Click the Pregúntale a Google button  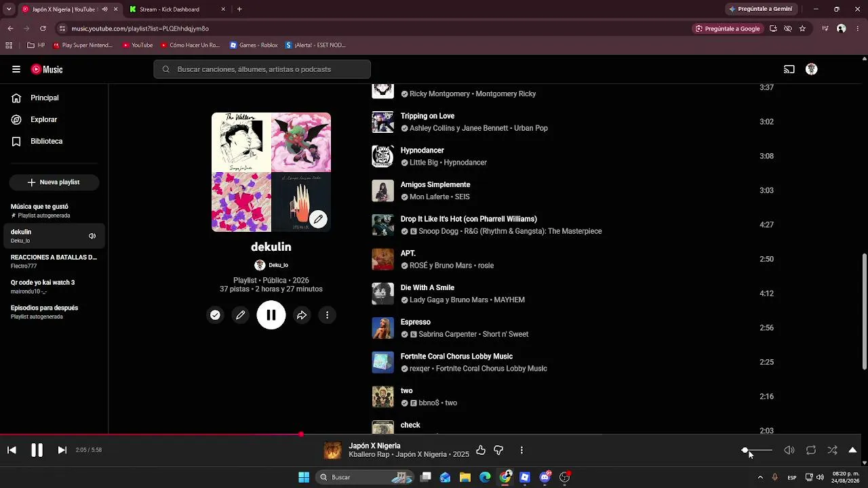[728, 28]
